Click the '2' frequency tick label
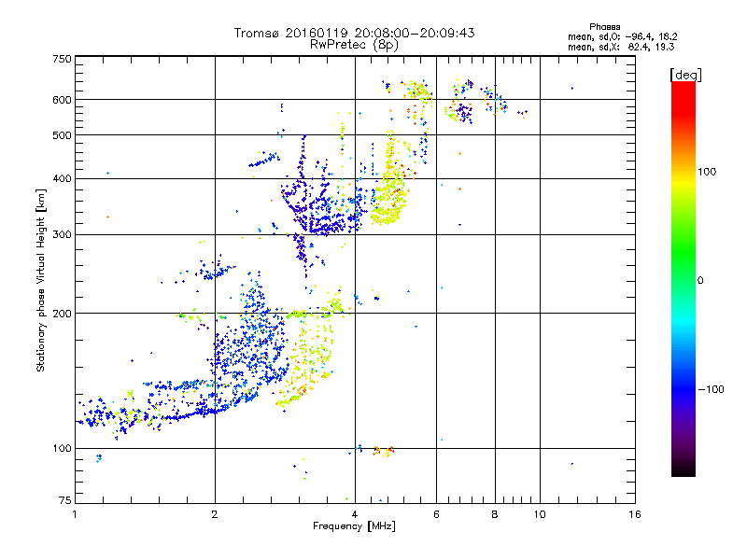This screenshot has height=560, width=747. (x=215, y=514)
